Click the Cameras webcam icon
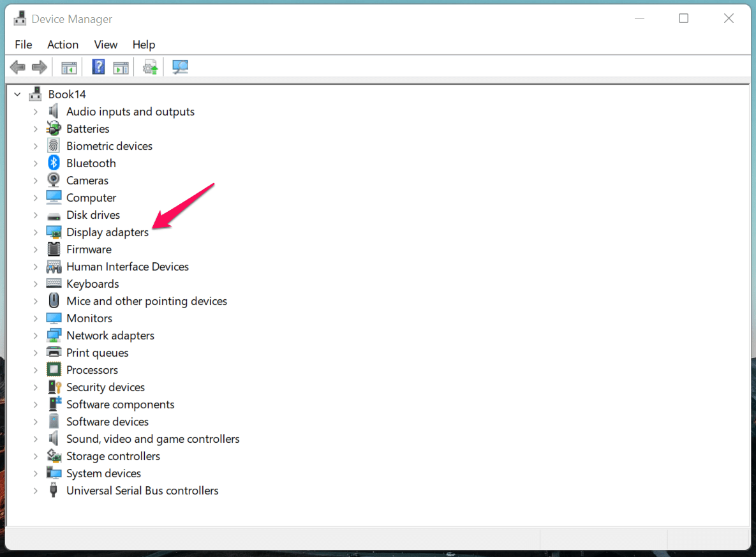This screenshot has height=557, width=756. click(54, 181)
